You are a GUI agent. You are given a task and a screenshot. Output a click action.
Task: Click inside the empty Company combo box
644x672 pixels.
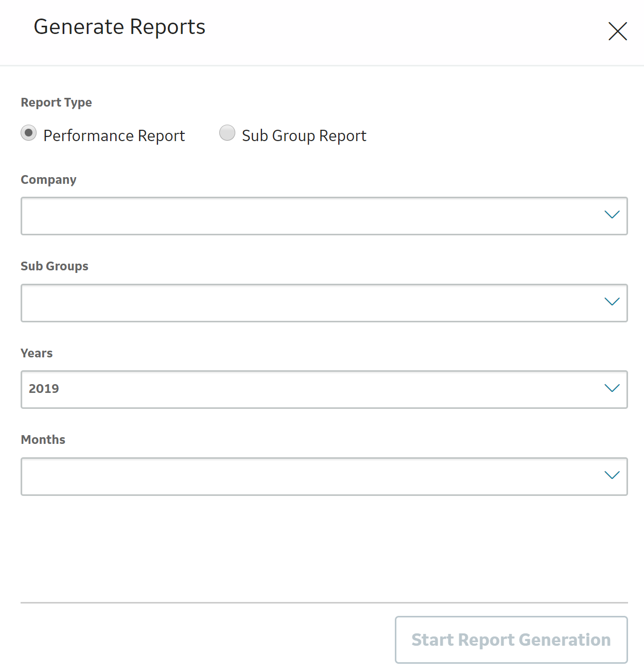point(324,216)
